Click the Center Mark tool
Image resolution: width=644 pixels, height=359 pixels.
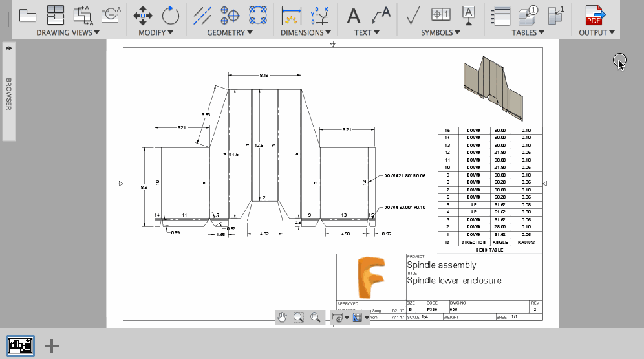(230, 14)
